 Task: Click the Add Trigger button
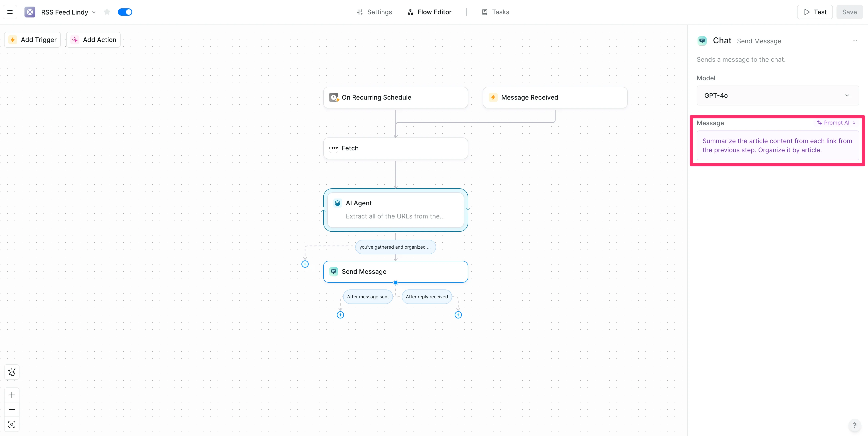point(33,40)
